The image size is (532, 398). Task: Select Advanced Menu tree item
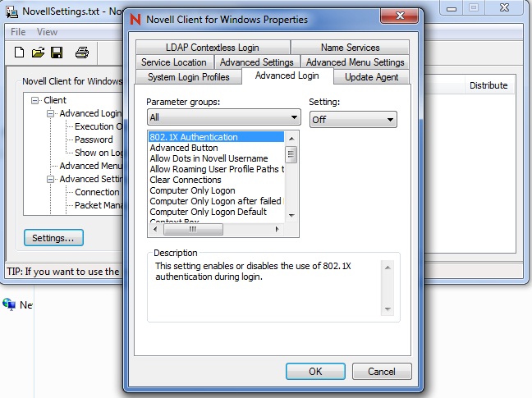(x=90, y=166)
